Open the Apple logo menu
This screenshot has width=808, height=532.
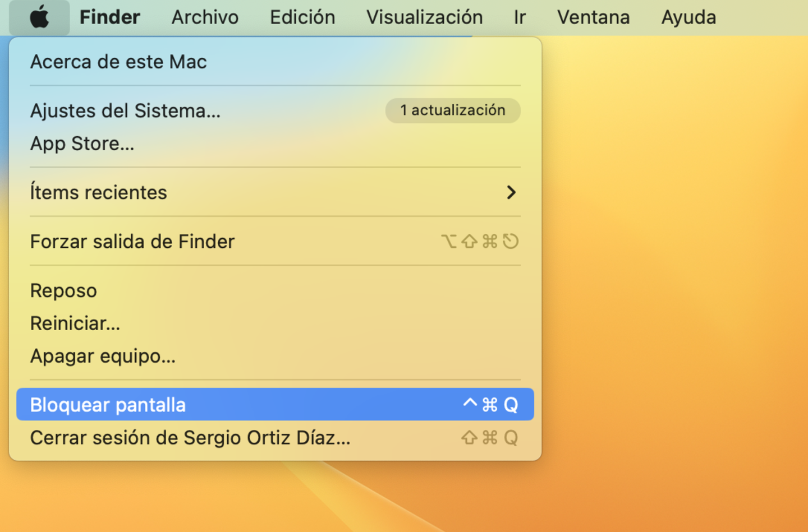click(x=39, y=17)
